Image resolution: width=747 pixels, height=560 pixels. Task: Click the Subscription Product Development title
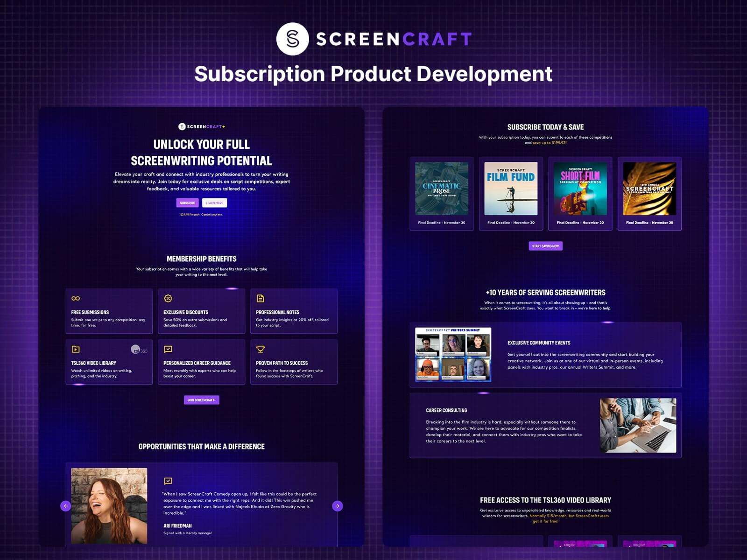(373, 74)
